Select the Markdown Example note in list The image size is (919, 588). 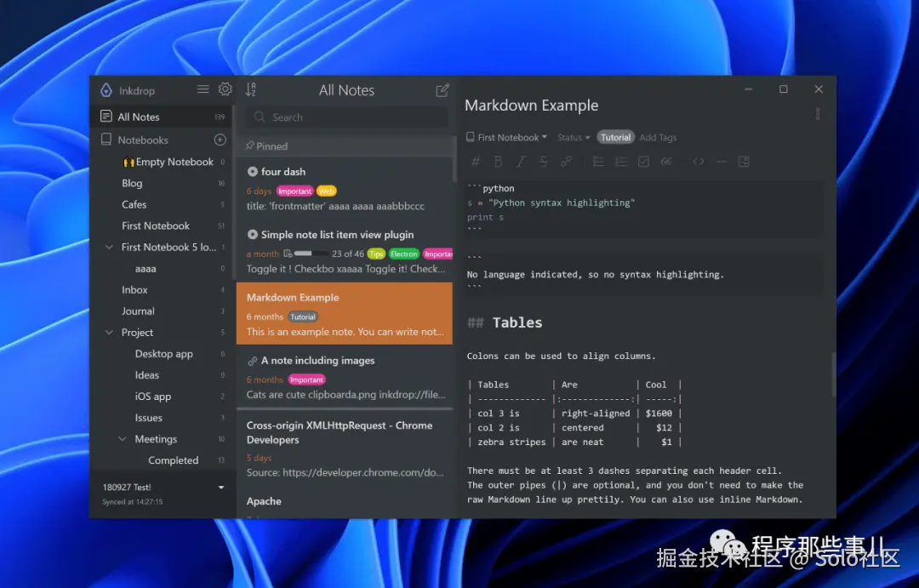[345, 314]
